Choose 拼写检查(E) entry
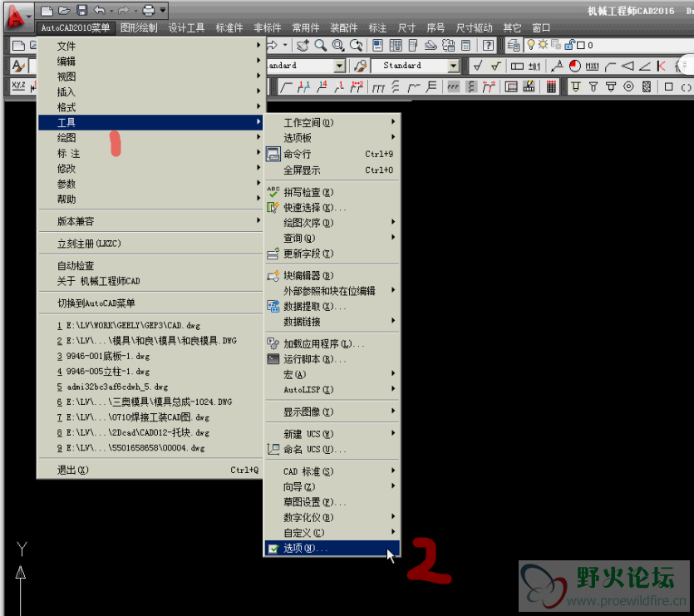This screenshot has height=616, width=694. pos(332,192)
